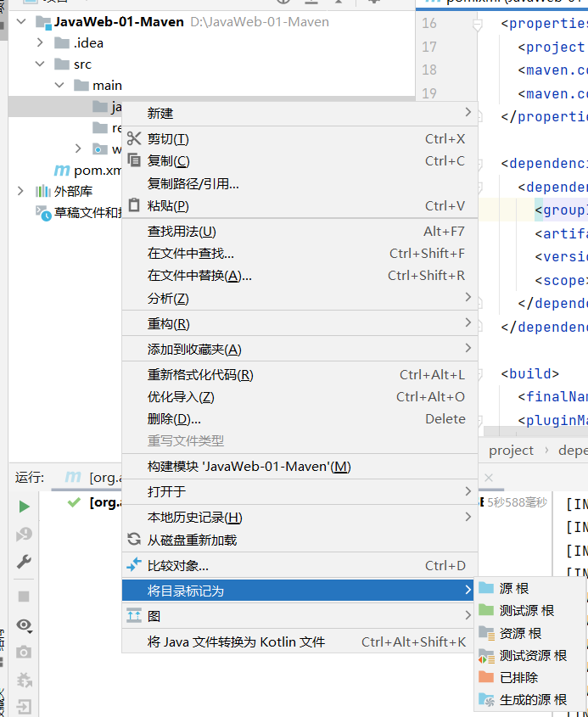Collapse the main folder chevron
The image size is (588, 717).
(59, 85)
